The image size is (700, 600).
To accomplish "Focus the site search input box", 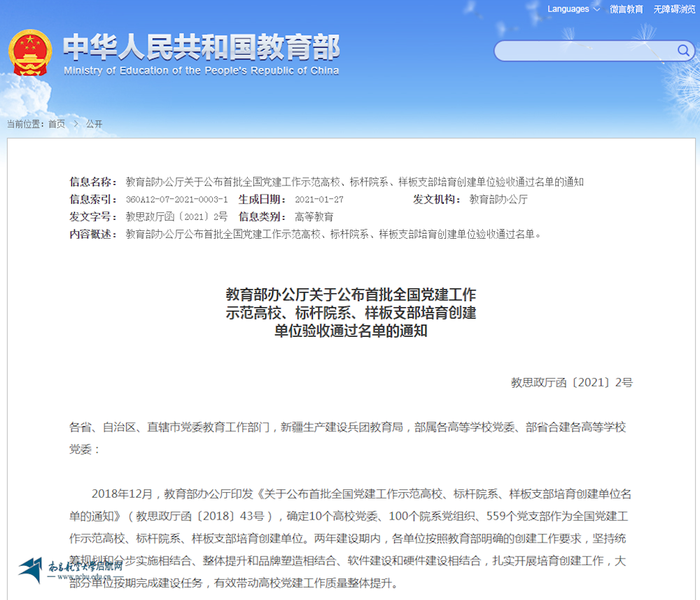I will 584,51.
